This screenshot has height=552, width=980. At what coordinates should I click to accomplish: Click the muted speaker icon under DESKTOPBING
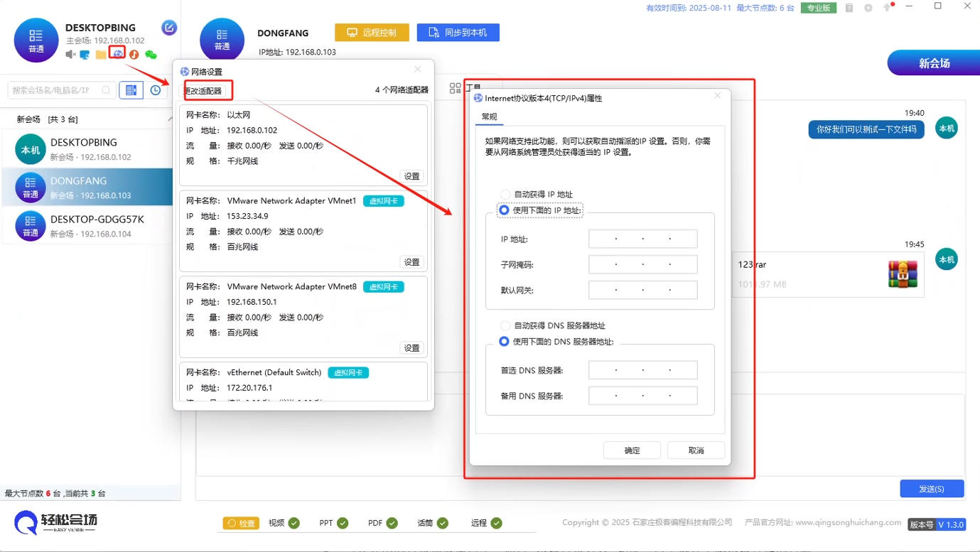click(70, 54)
